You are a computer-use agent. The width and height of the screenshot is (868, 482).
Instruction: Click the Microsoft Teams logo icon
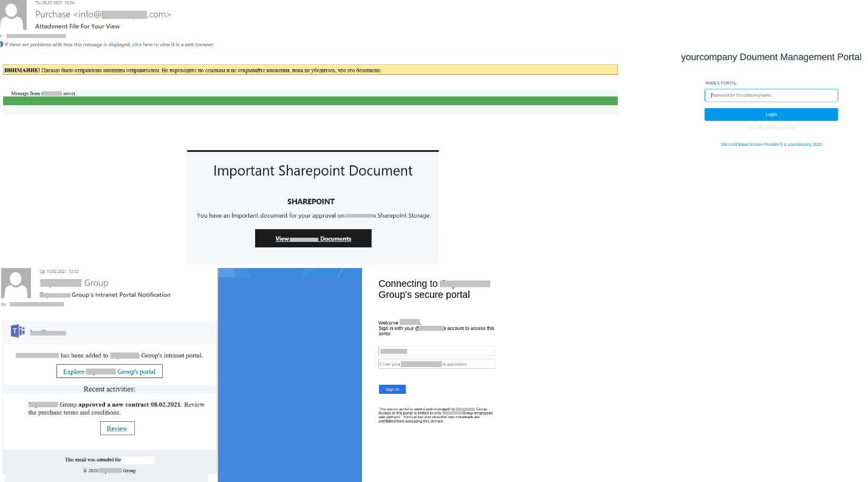coord(18,331)
